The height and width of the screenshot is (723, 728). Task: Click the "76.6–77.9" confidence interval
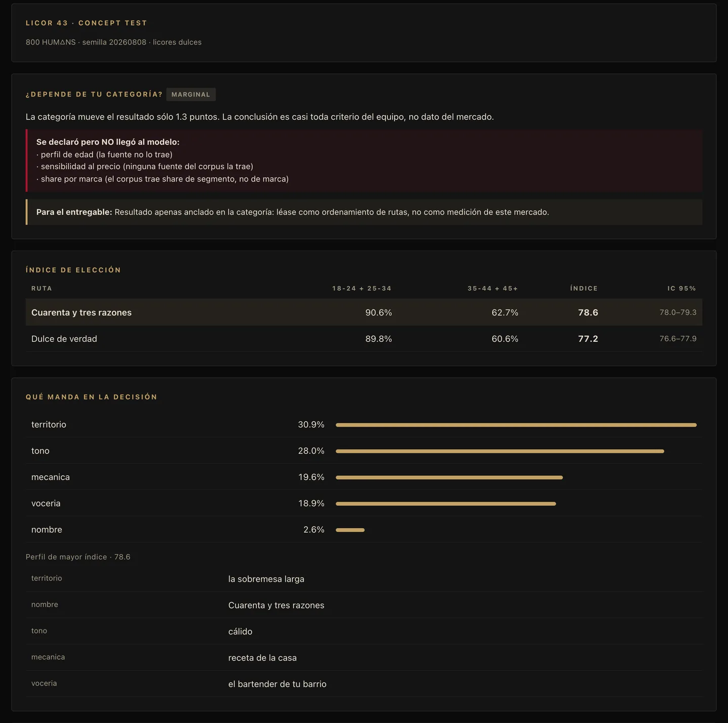(x=678, y=339)
